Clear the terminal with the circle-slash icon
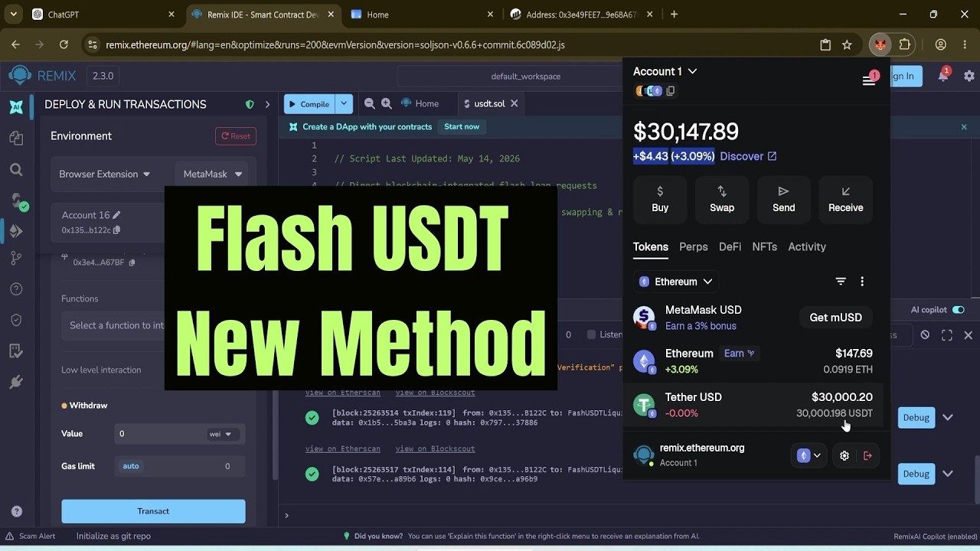Image resolution: width=980 pixels, height=551 pixels. tap(925, 335)
